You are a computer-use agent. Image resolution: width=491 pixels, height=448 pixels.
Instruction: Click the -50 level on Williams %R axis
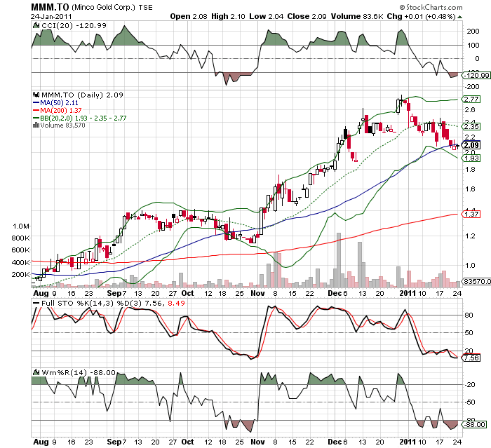tap(469, 402)
